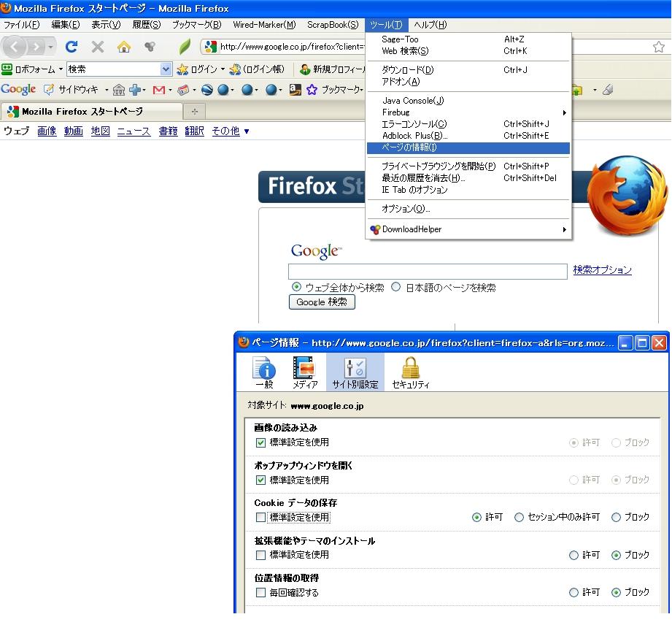Screen dimensions: 672x625
Task: Click the Google 検索 button
Action: [x=322, y=302]
